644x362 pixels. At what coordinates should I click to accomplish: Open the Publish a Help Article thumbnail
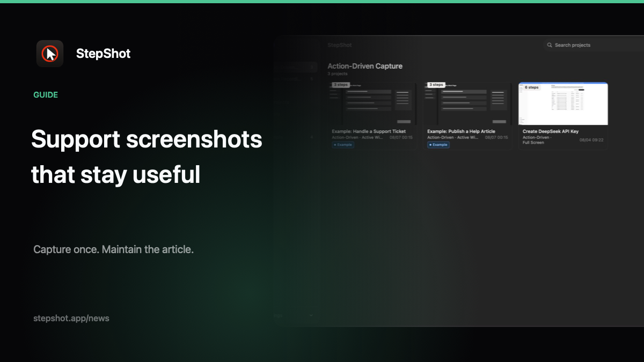click(x=467, y=104)
